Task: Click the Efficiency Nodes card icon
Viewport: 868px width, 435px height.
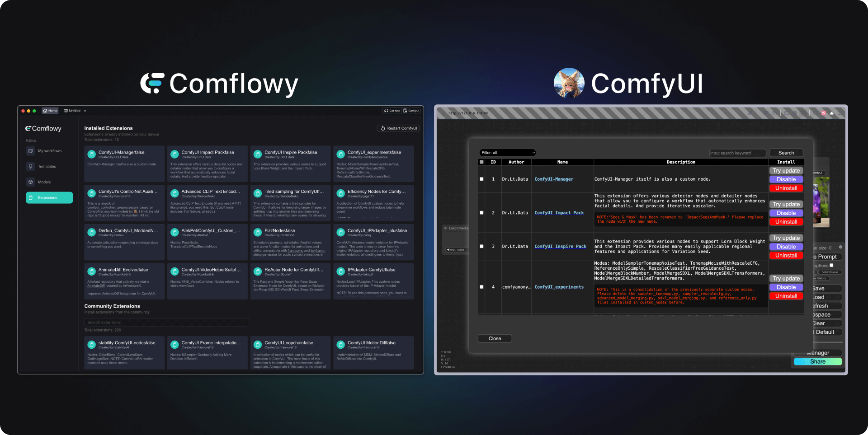Action: click(341, 193)
